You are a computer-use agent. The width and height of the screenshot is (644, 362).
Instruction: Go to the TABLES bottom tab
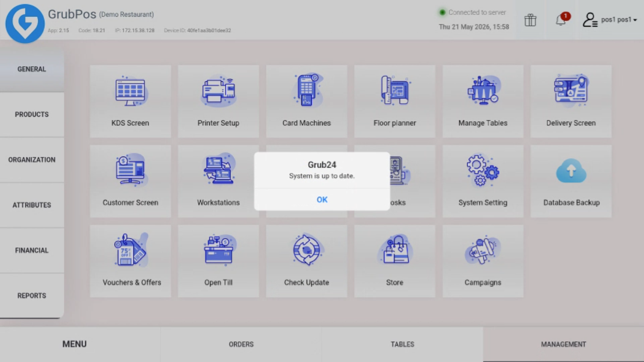402,344
